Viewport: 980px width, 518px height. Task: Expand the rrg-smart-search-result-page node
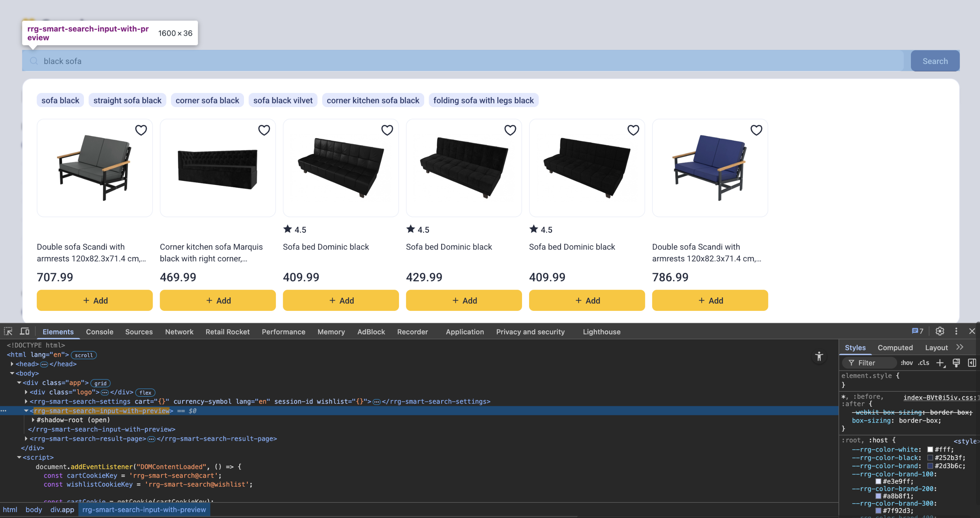click(26, 439)
